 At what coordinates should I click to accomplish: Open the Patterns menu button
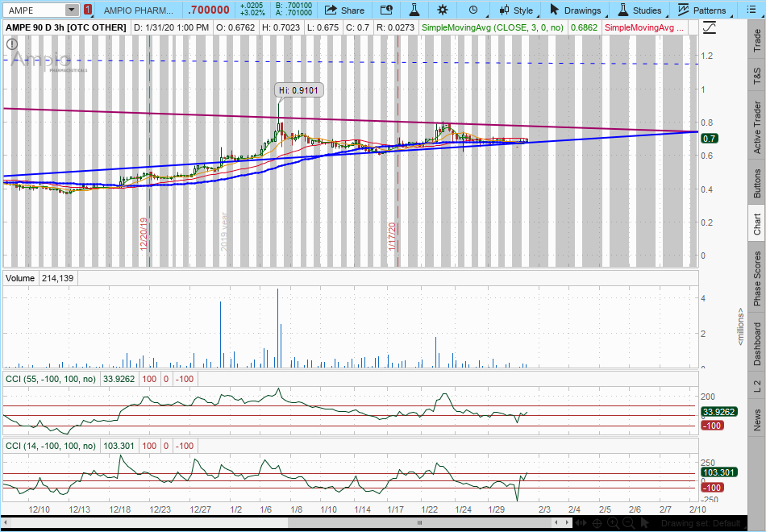701,10
